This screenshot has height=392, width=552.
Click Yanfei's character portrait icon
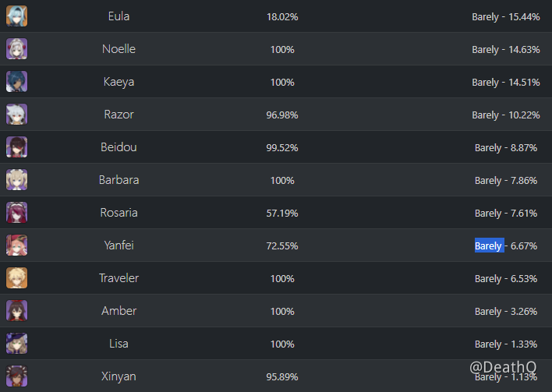click(16, 245)
